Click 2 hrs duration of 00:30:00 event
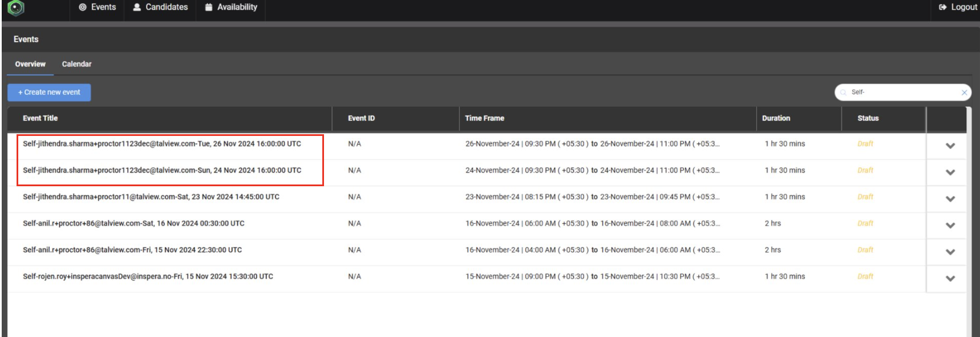Screen dimensions: 980x337 pyautogui.click(x=772, y=223)
